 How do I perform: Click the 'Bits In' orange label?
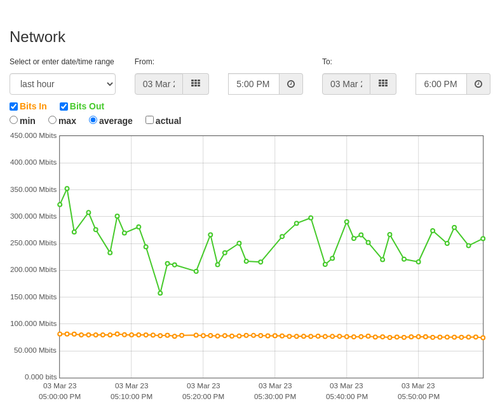pyautogui.click(x=33, y=106)
